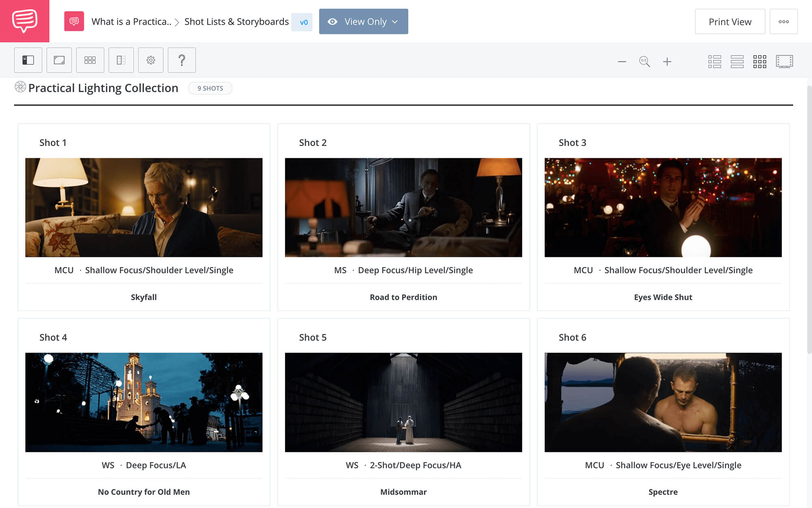Click the Shot 2 label

point(313,143)
